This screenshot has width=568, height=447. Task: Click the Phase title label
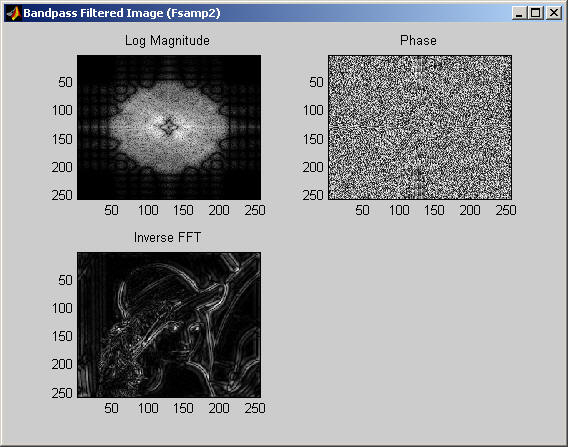pos(418,40)
